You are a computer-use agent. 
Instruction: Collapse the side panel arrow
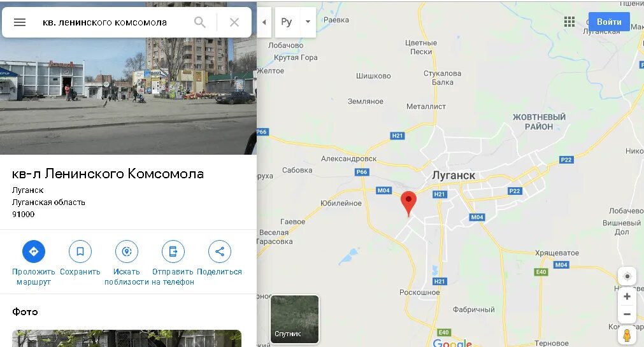coord(264,22)
